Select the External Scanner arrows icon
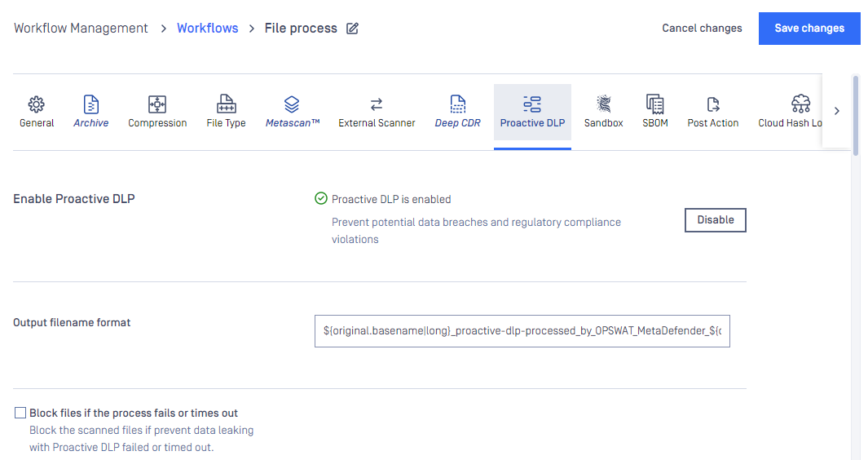This screenshot has height=460, width=868. click(377, 104)
